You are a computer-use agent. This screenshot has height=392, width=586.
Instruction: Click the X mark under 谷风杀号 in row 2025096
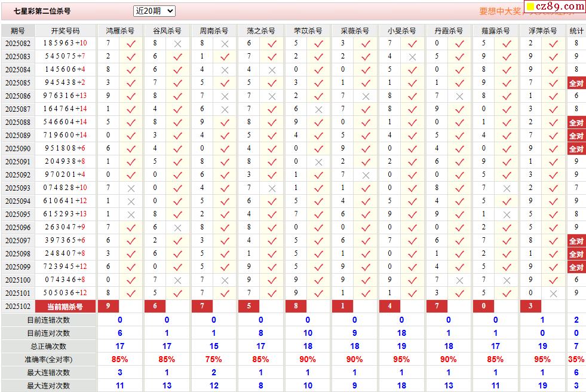coord(177,228)
